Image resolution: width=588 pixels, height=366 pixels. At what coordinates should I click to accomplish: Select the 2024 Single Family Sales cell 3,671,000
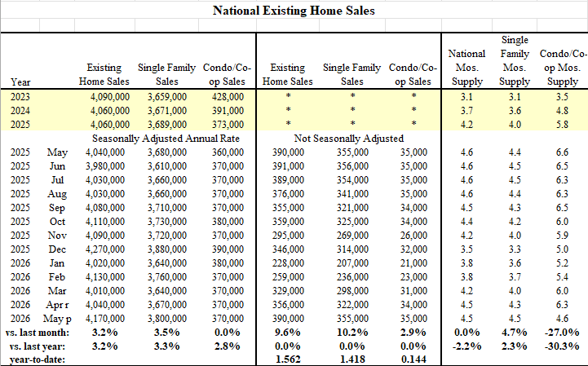pyautogui.click(x=167, y=111)
